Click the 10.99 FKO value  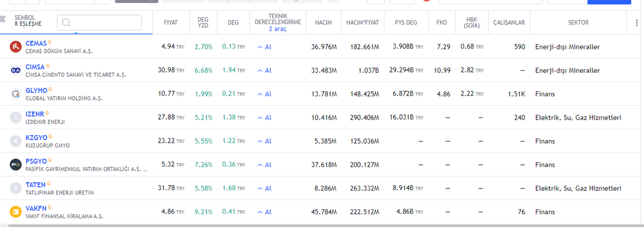(x=442, y=70)
